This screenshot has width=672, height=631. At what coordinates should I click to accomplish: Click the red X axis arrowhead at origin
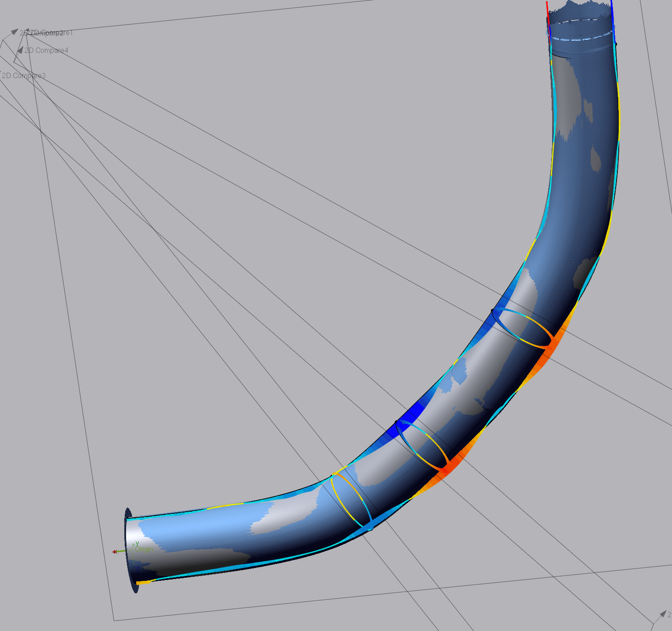point(115,552)
